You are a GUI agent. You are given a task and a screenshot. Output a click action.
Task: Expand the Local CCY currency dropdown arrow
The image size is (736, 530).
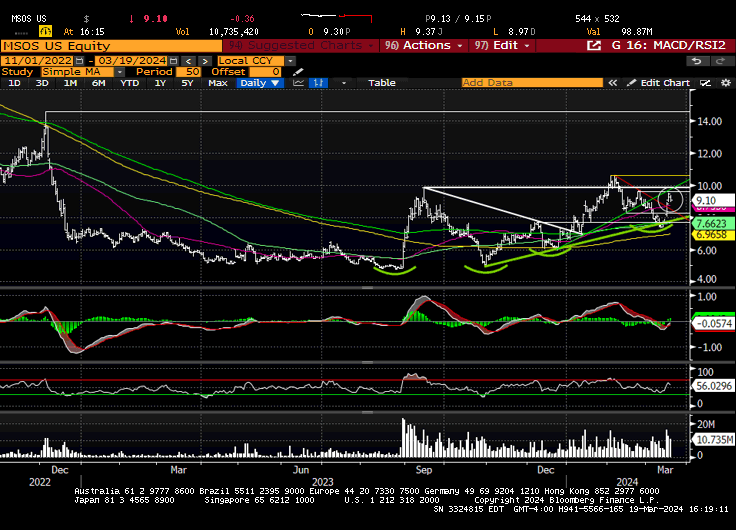tap(291, 61)
